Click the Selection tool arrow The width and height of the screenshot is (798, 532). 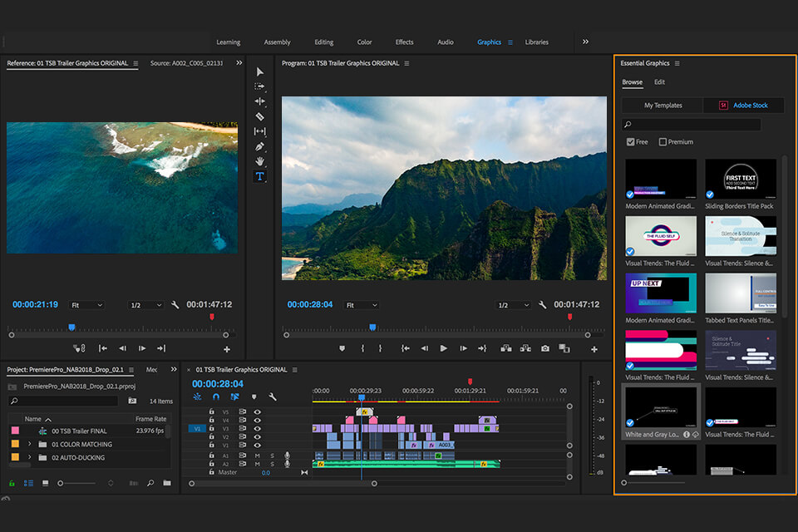click(259, 72)
